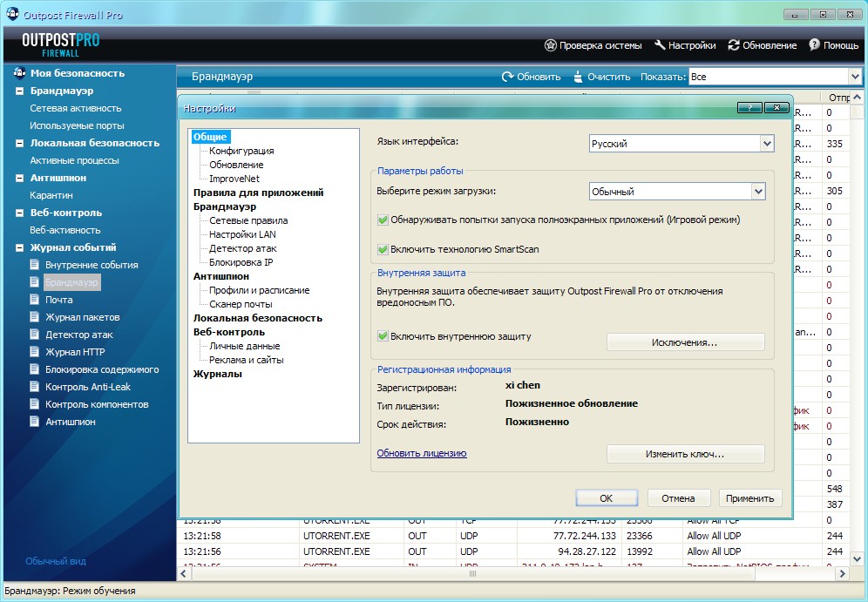This screenshot has width=868, height=602.
Task: Click the Контроль Anti-Leak log icon
Action: point(35,386)
